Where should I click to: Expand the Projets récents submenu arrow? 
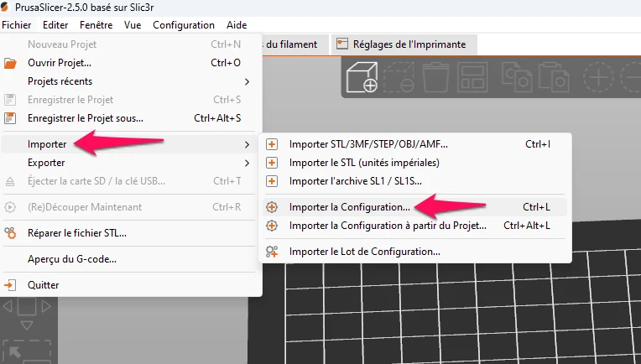247,81
